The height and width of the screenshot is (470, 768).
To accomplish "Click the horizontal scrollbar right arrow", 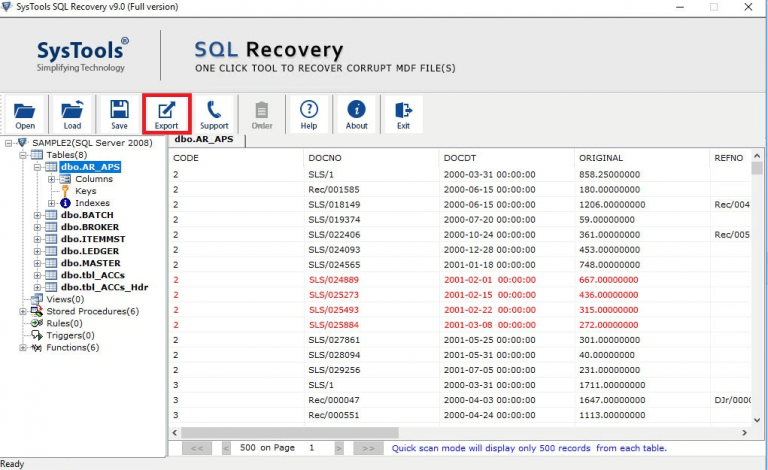I will coord(744,433).
